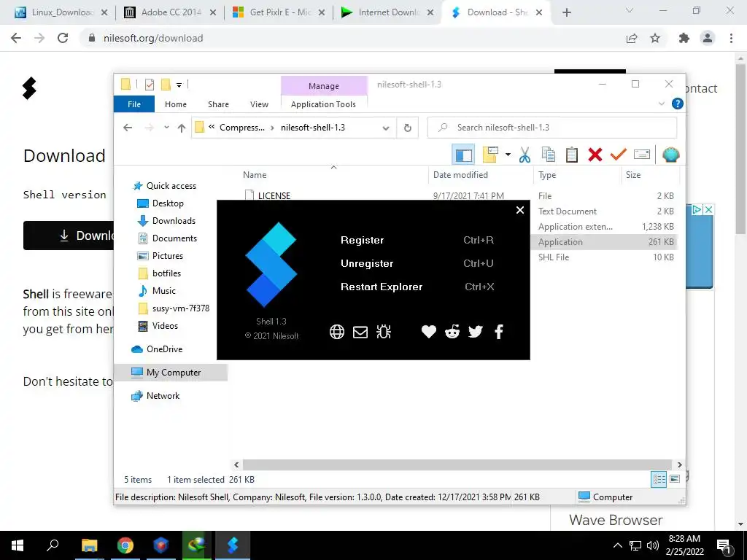Open the Nilesoft website globe icon
The height and width of the screenshot is (560, 747).
click(337, 332)
